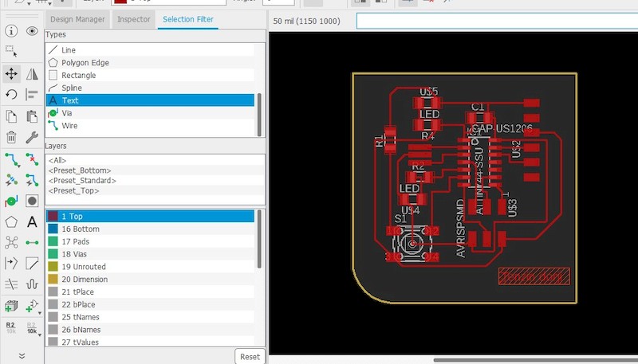
Task: Select the Rotate tool
Action: (11, 94)
